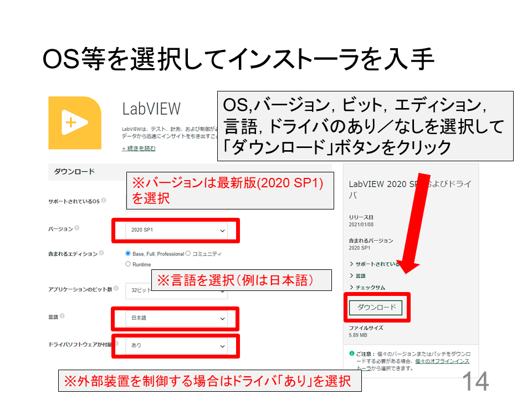Click info icon beside 言語 label

(x=62, y=316)
